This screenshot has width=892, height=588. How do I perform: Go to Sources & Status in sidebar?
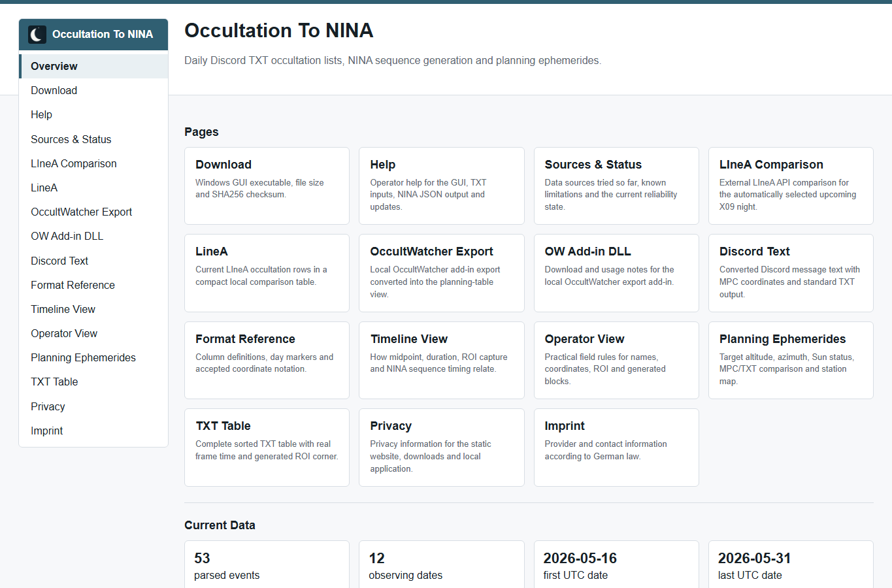coord(93,139)
